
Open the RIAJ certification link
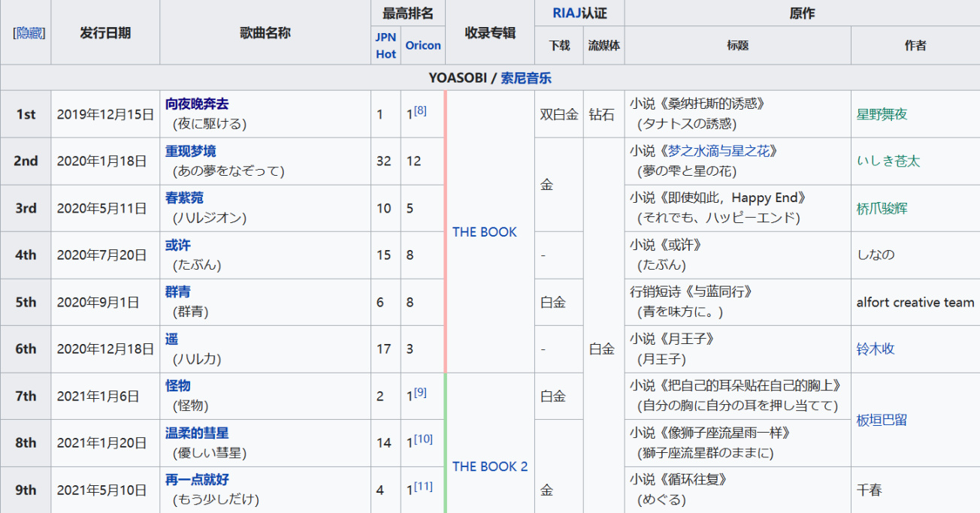(x=566, y=13)
